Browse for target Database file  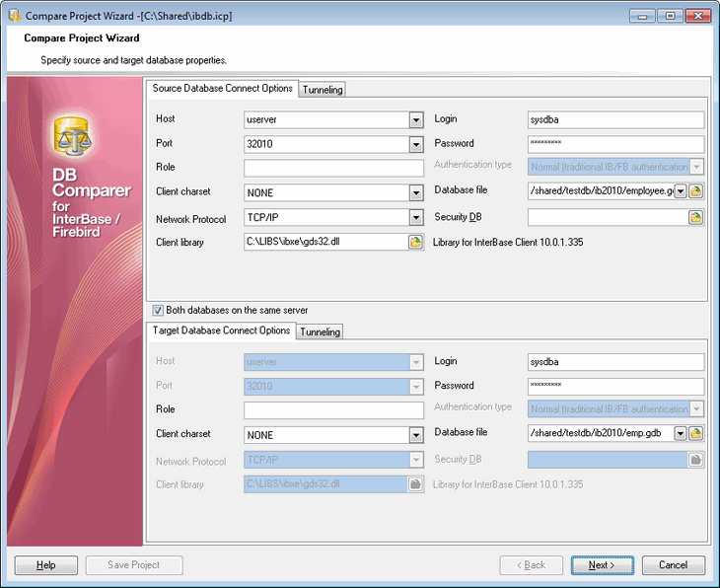[x=695, y=433]
